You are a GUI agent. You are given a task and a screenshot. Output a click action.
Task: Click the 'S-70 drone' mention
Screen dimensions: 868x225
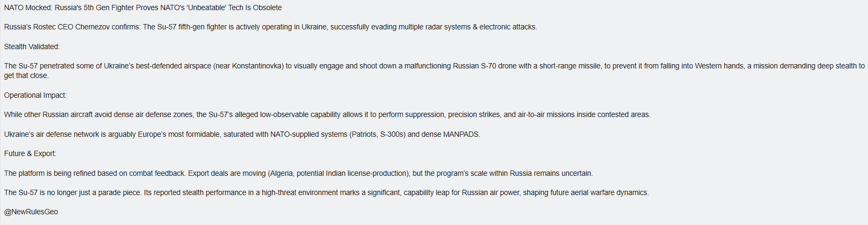(498, 66)
